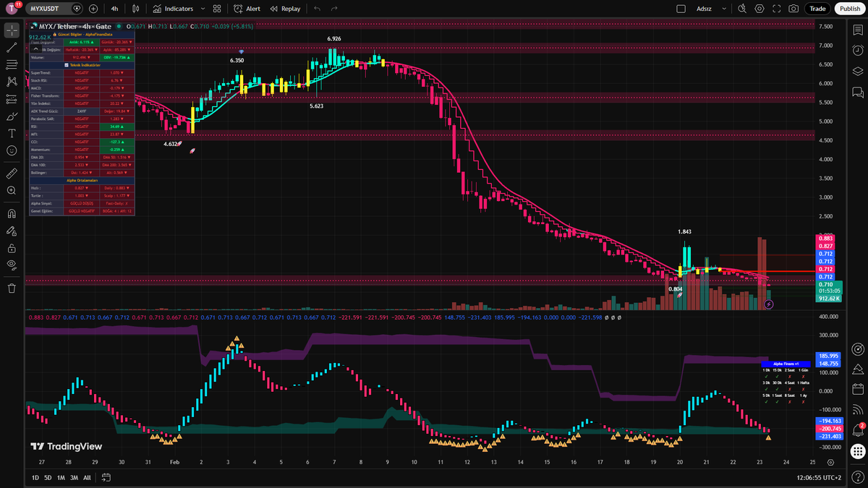This screenshot has height=488, width=868.
Task: Select the ruler measure tool
Action: pos(12,174)
